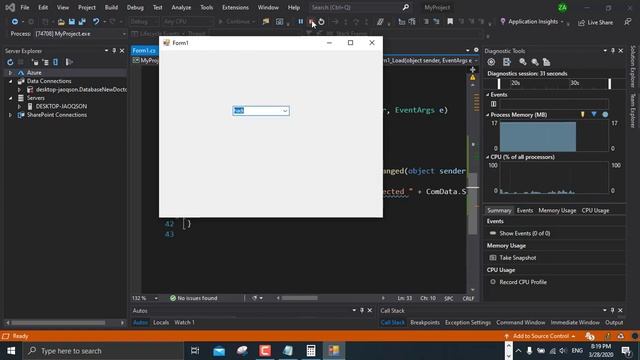
Task: Pause debugging with Break All icon
Action: (x=300, y=22)
